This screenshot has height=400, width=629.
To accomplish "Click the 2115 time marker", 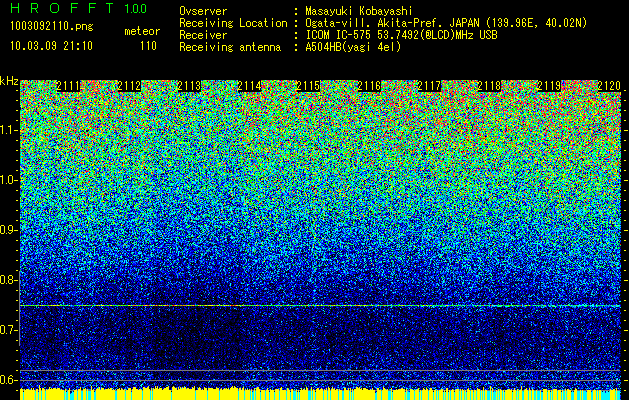I will (308, 86).
